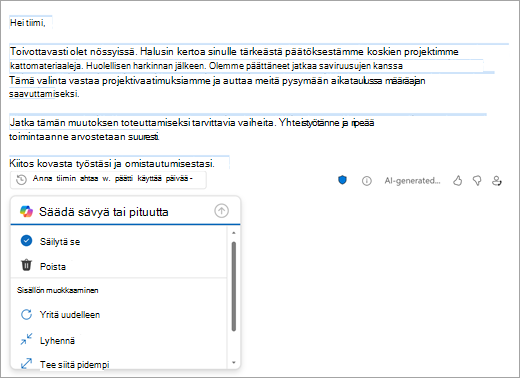Click the line toimintaanne arvostetaan suuresti
The height and width of the screenshot is (378, 520).
pos(84,137)
